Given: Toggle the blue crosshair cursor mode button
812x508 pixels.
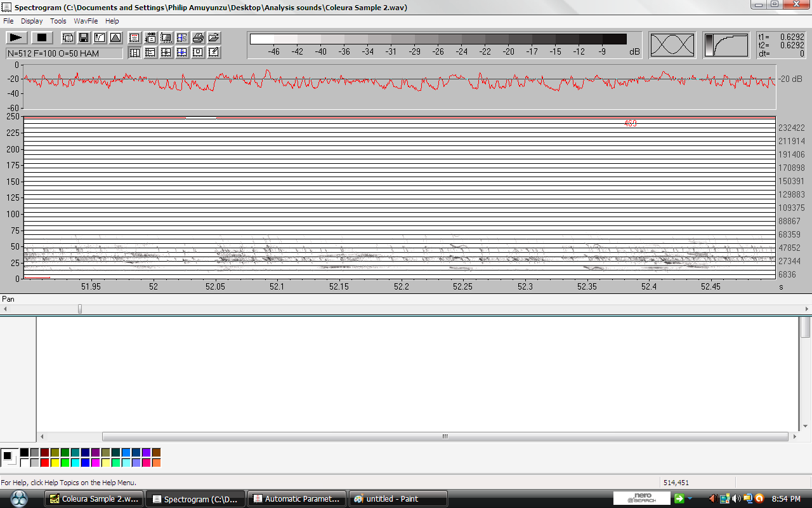Looking at the screenshot, I should tap(182, 52).
